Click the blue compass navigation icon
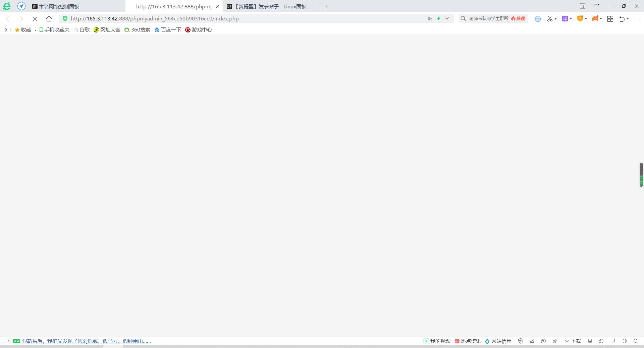The width and height of the screenshot is (644, 348). (21, 6)
